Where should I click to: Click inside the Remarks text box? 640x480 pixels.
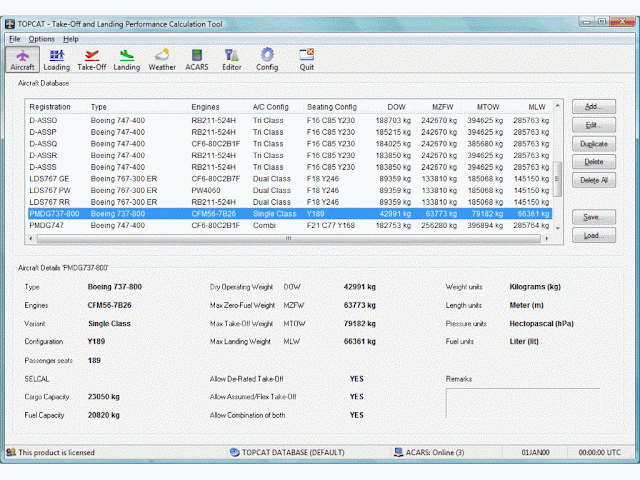pyautogui.click(x=523, y=403)
